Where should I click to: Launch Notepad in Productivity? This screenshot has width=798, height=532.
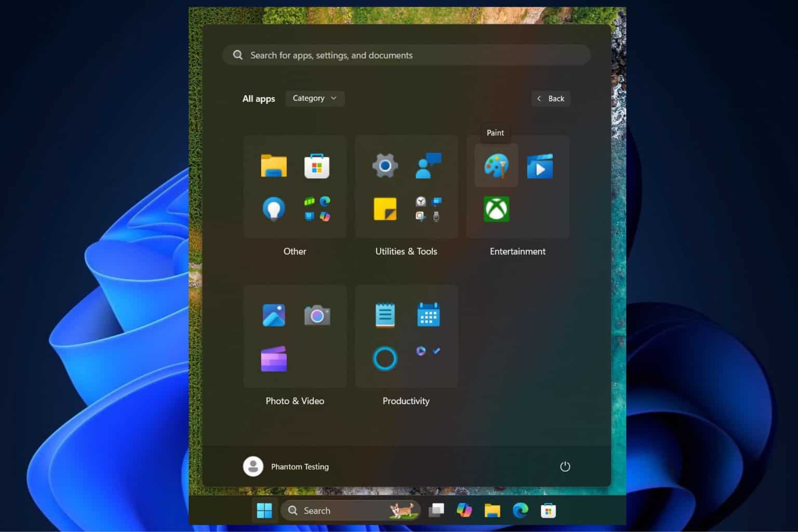pyautogui.click(x=385, y=315)
